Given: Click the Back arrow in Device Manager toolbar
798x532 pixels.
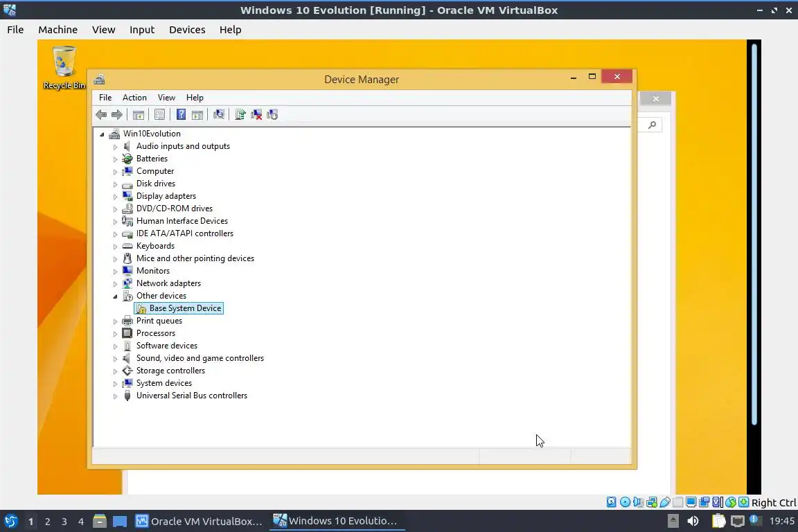Looking at the screenshot, I should tap(101, 114).
